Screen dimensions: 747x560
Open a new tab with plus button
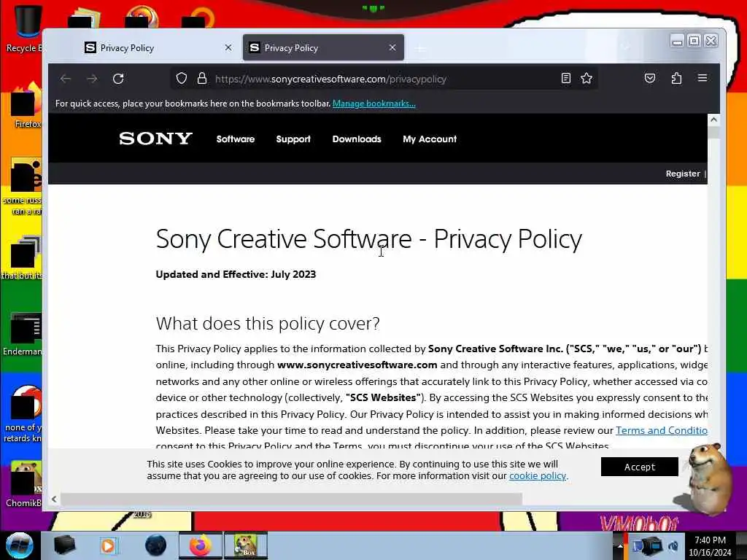pyautogui.click(x=420, y=48)
